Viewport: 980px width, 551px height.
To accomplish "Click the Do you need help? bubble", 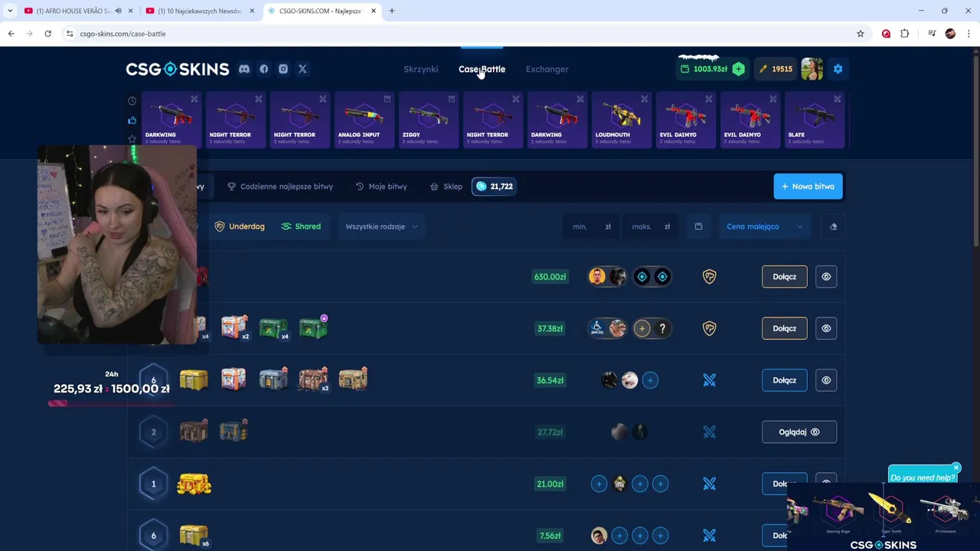I will pyautogui.click(x=922, y=478).
